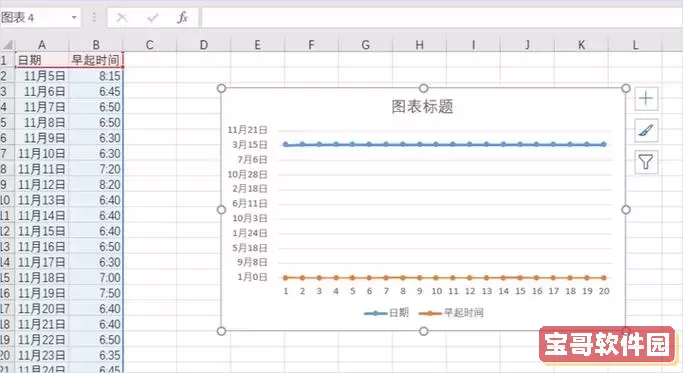Click into the formula bar input
This screenshot has height=373, width=683.
441,18
